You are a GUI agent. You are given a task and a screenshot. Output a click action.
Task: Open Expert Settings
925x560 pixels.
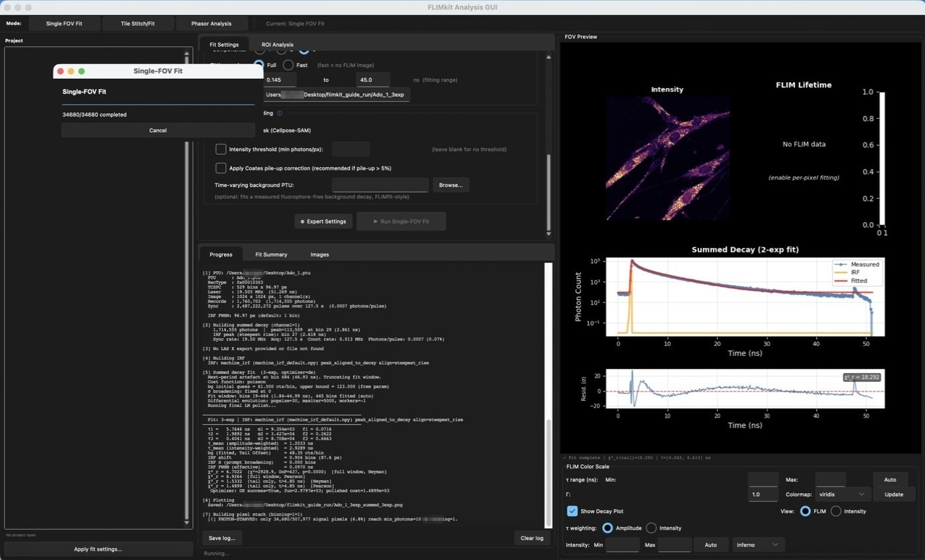tap(323, 221)
